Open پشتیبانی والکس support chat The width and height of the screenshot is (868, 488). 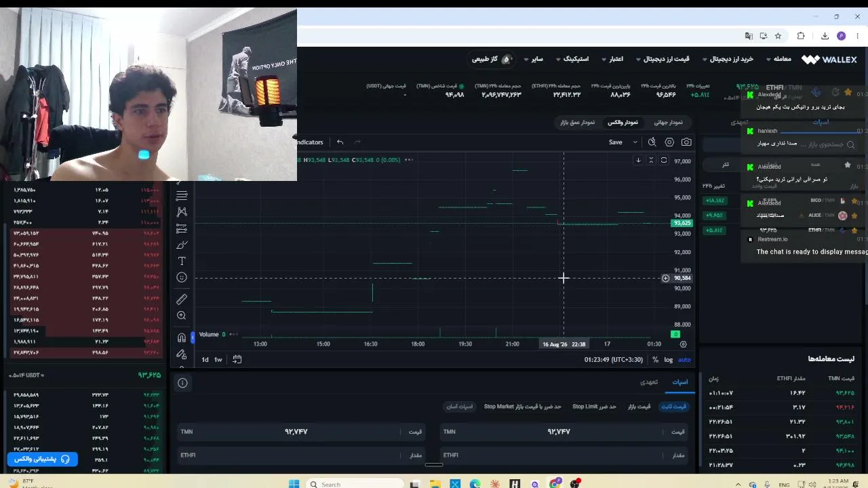pos(42,460)
